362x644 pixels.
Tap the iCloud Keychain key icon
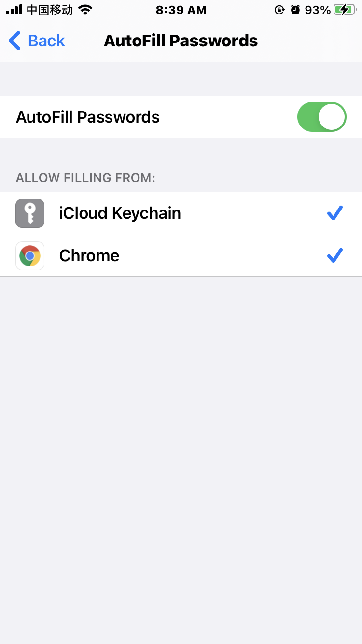pos(30,213)
